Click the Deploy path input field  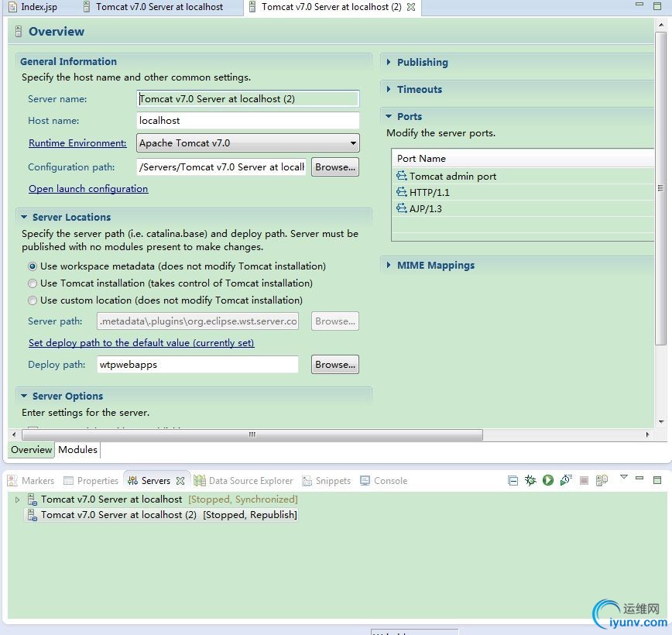coord(197,365)
